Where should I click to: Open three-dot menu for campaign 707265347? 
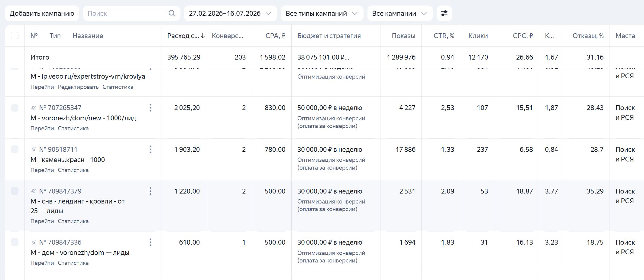coord(150,108)
